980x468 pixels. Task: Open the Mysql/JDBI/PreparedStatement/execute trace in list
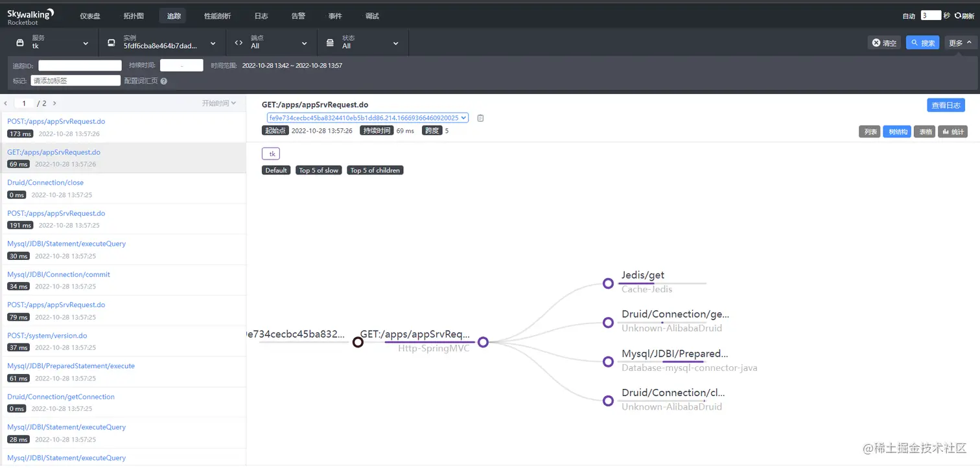(x=123, y=372)
